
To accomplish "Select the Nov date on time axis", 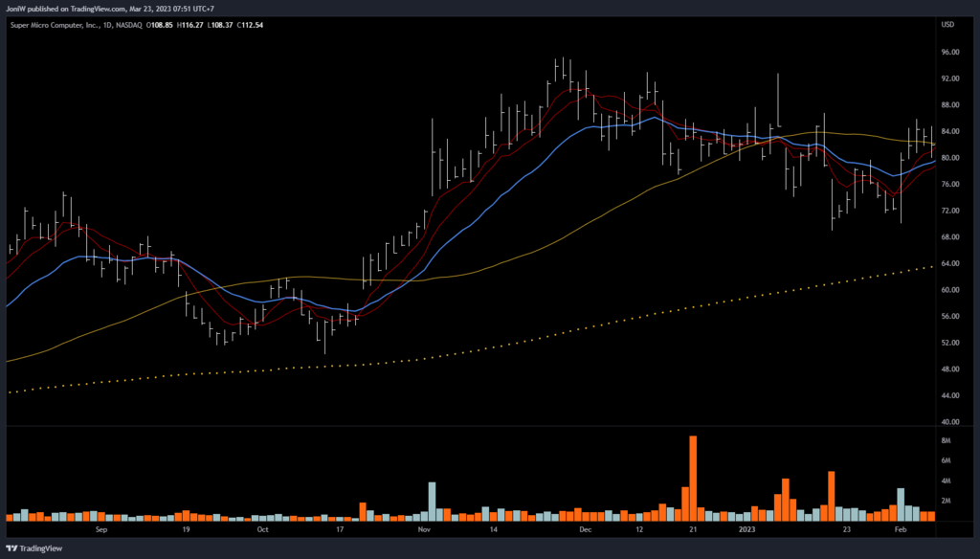I will [x=424, y=527].
